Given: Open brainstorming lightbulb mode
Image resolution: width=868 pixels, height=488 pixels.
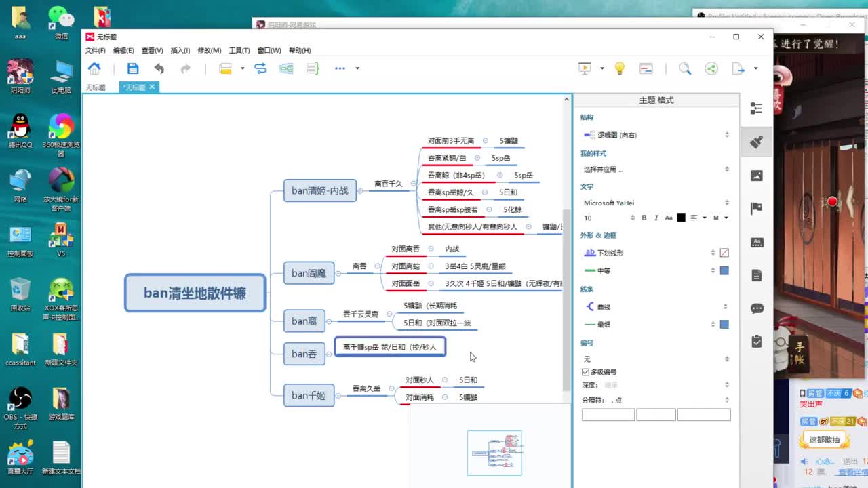Looking at the screenshot, I should [x=619, y=68].
